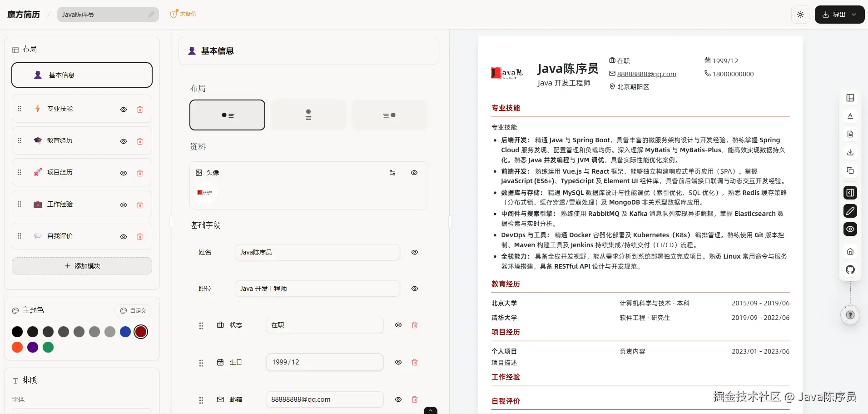868x414 pixels.
Task: Delete the 自我评价 module
Action: tap(140, 236)
